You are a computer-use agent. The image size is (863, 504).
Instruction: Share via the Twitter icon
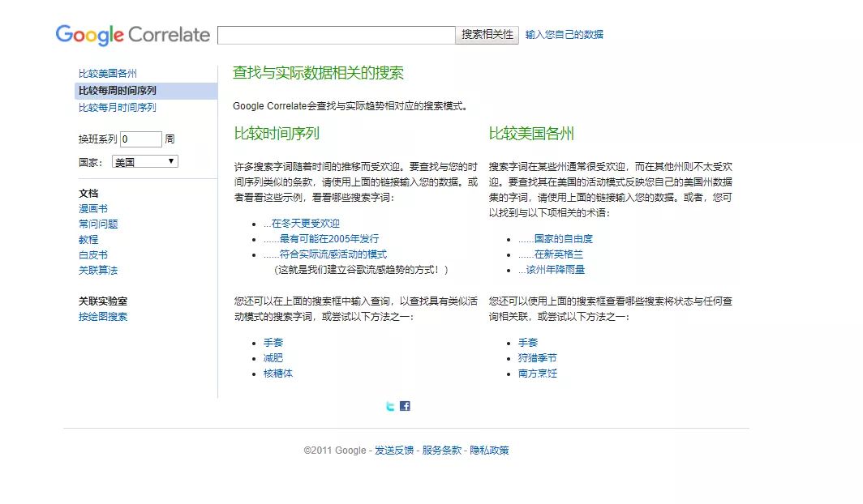pos(389,406)
